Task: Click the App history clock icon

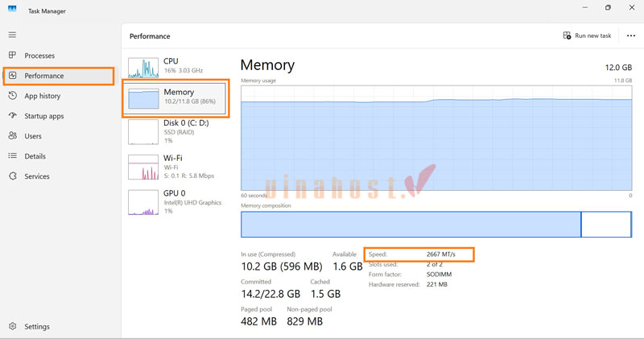Action: click(x=13, y=96)
